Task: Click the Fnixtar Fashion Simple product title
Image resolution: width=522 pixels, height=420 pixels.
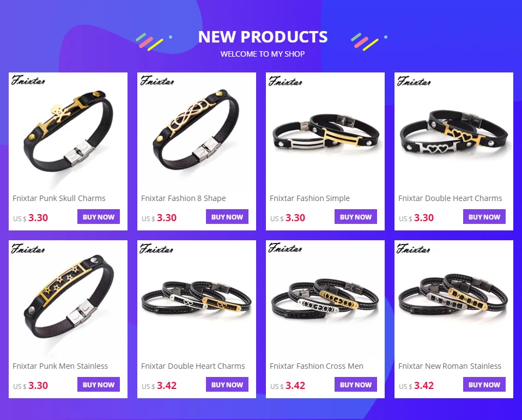Action: [x=309, y=198]
